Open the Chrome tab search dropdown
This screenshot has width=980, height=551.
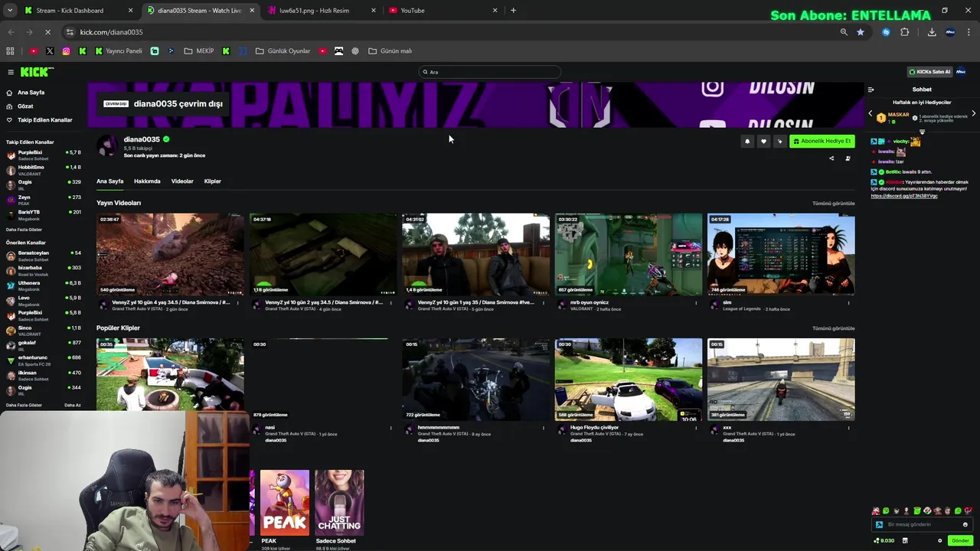pyautogui.click(x=10, y=11)
